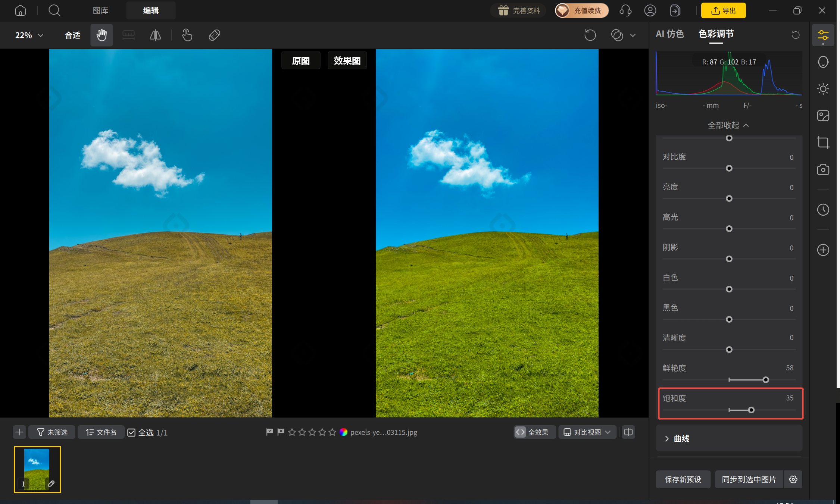Select the hand pan tool
The height and width of the screenshot is (504, 840).
pyautogui.click(x=102, y=35)
